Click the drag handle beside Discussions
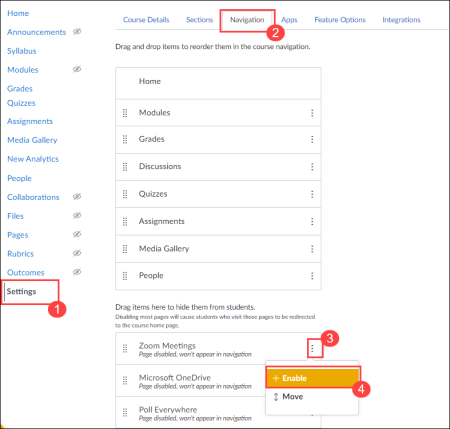Viewport: 450px width, 429px height. tap(125, 167)
